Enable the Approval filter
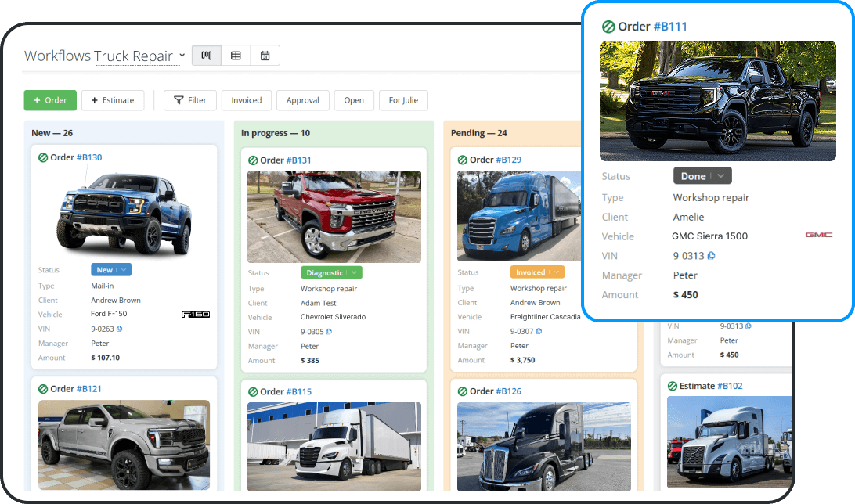The width and height of the screenshot is (855, 504). tap(302, 100)
